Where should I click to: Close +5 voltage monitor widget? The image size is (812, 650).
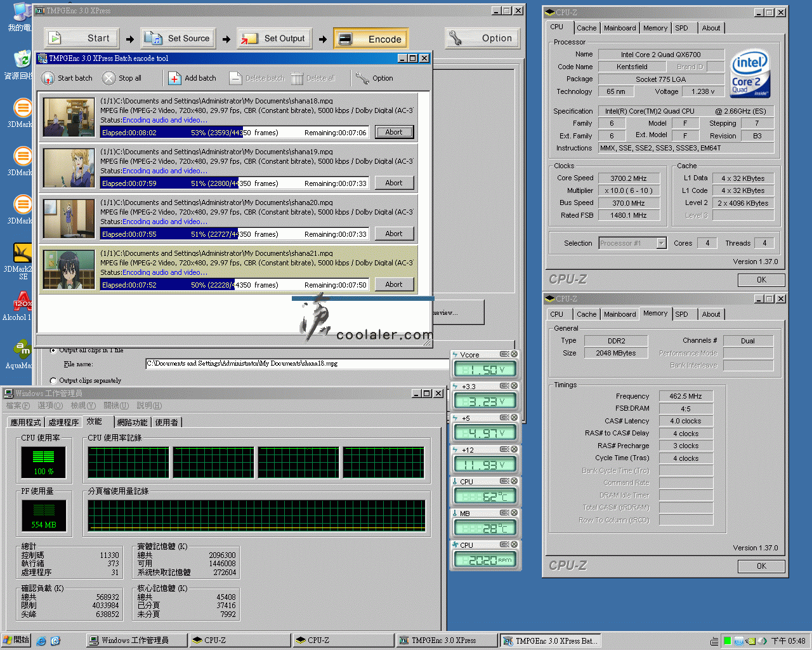click(x=514, y=418)
